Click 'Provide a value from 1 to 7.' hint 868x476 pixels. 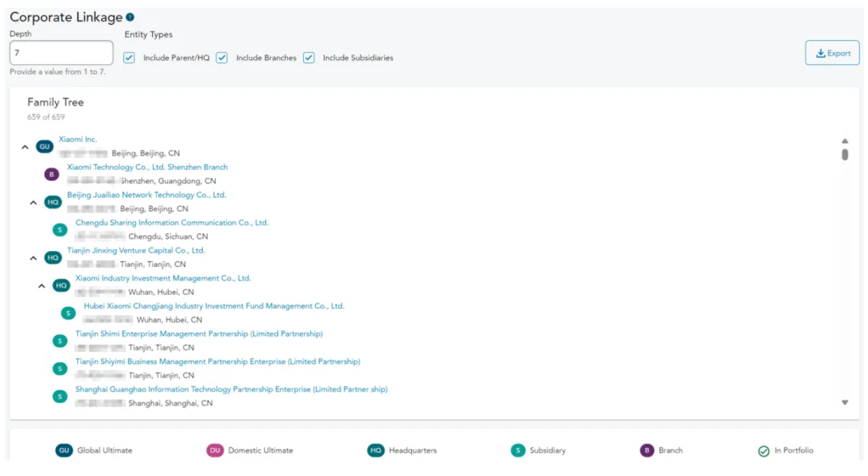(58, 72)
